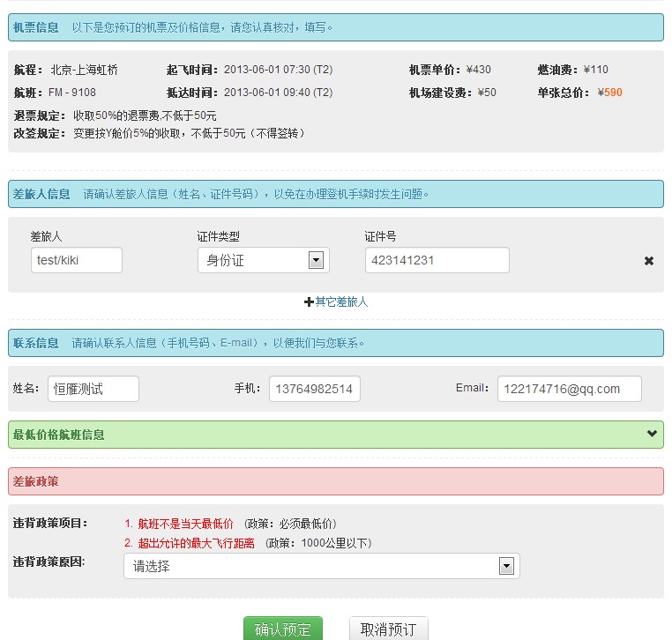Select the 差旅人信息 section heading

[42, 194]
